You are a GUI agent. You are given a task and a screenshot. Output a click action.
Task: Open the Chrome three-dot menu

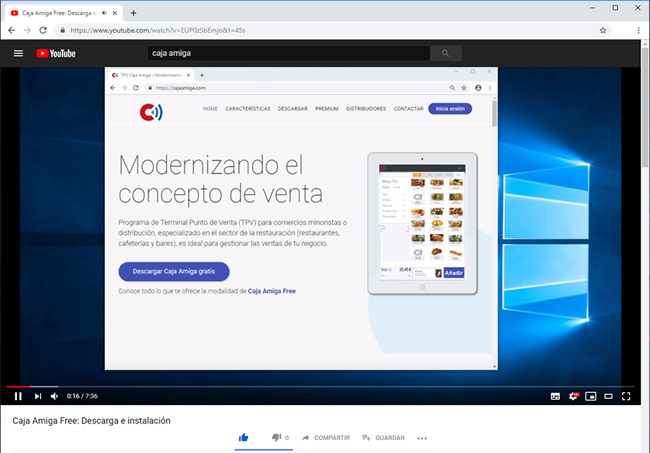tap(638, 30)
